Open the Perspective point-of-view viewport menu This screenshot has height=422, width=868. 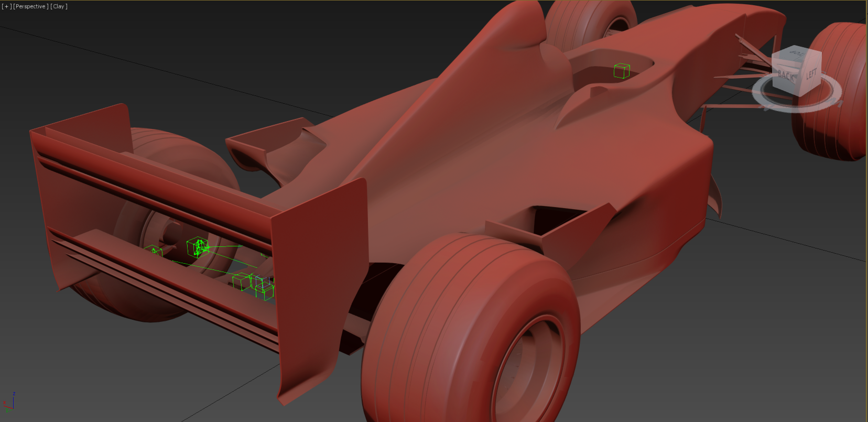30,6
